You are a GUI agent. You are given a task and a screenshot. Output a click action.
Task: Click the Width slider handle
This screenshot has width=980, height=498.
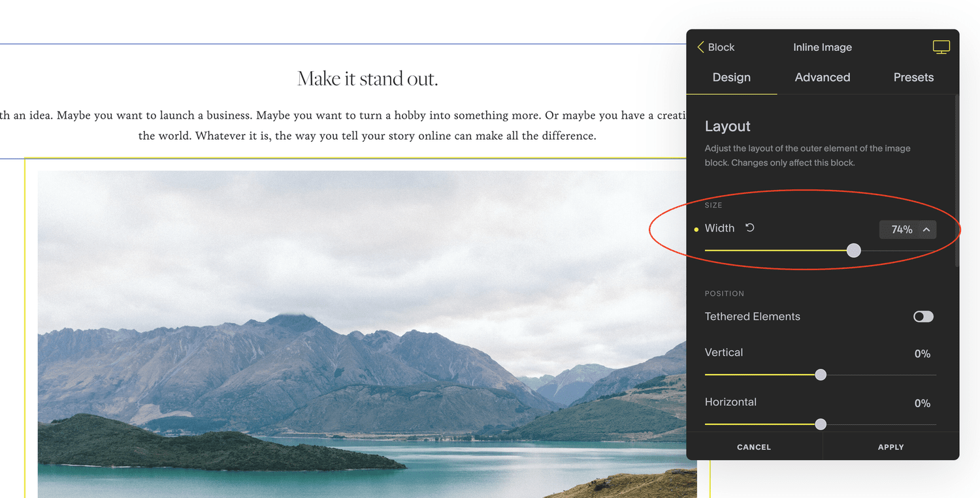tap(853, 250)
